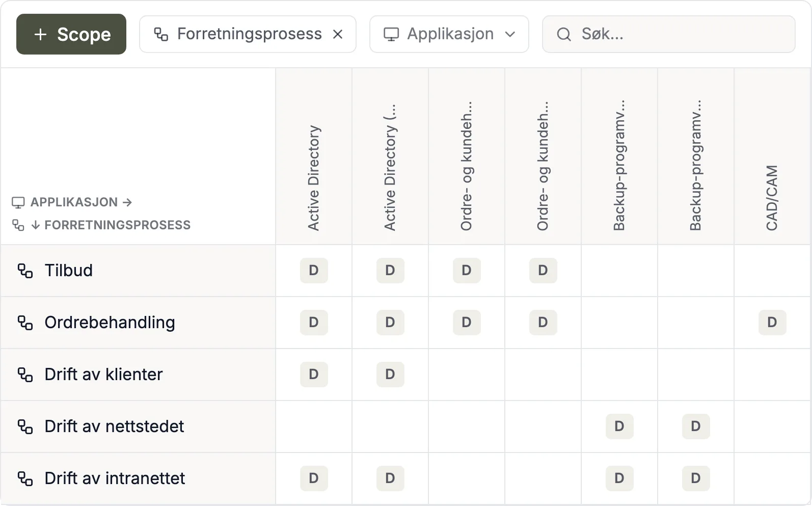The height and width of the screenshot is (506, 812).
Task: Toggle D badge for Drift av nettstedet, first Backup-program column
Action: pyautogui.click(x=619, y=427)
